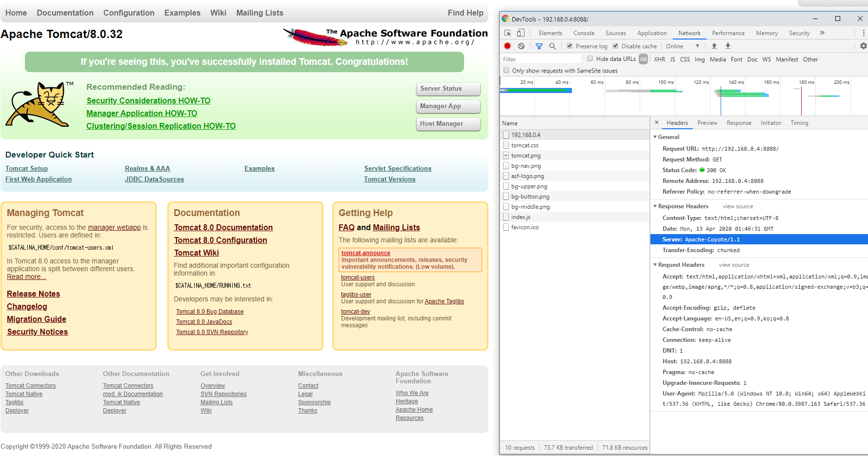The height and width of the screenshot is (456, 868).
Task: Import a HAR file with upload arrow
Action: (714, 46)
